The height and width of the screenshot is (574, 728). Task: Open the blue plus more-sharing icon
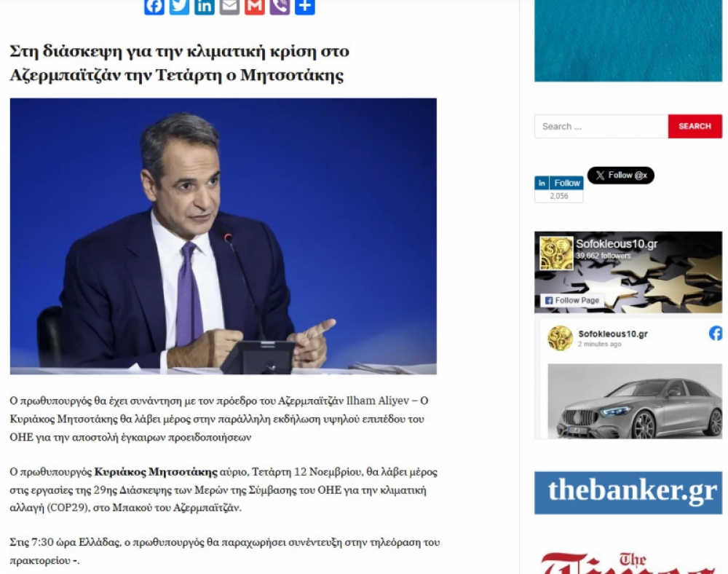304,7
